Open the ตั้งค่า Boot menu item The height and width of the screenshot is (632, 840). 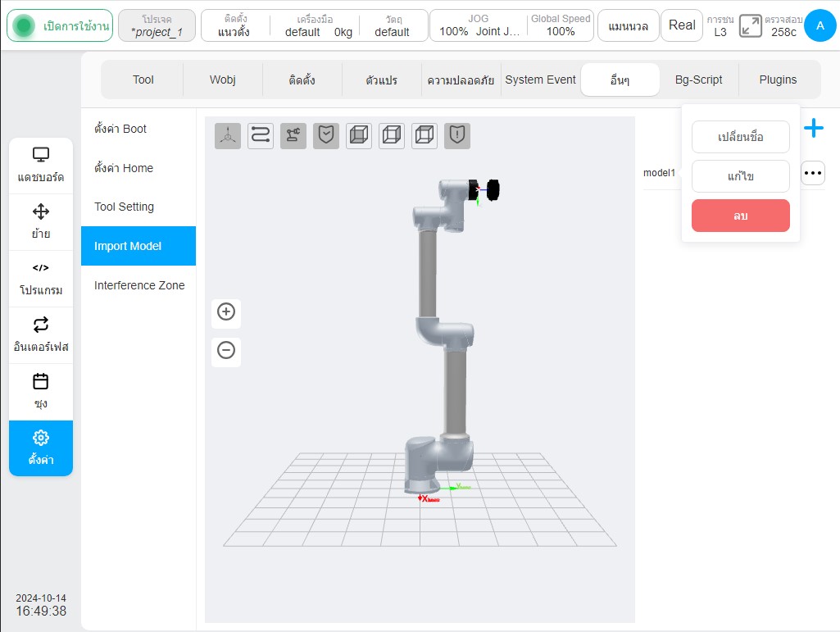138,129
